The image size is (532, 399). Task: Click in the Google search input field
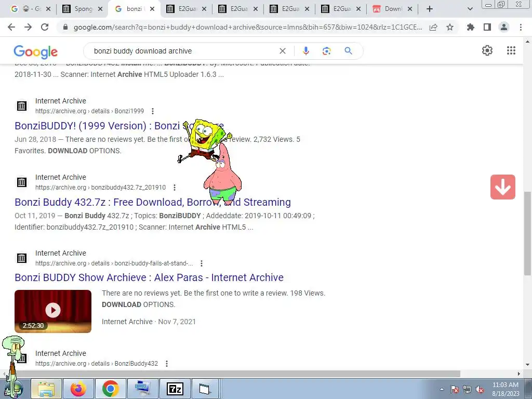coord(183,51)
